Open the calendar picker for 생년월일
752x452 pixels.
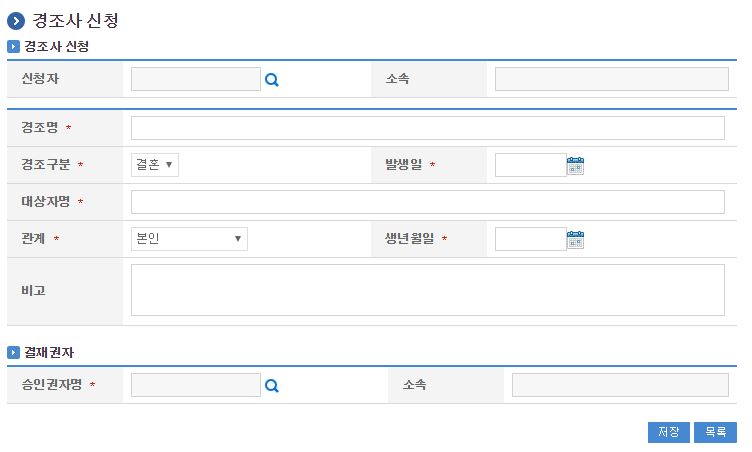coord(575,239)
